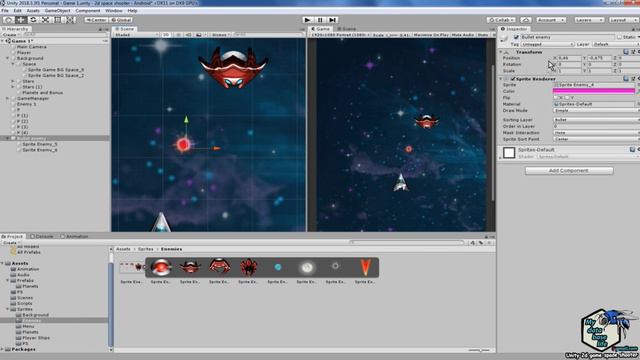Collapse the Background hierarchy item

pos(7,58)
